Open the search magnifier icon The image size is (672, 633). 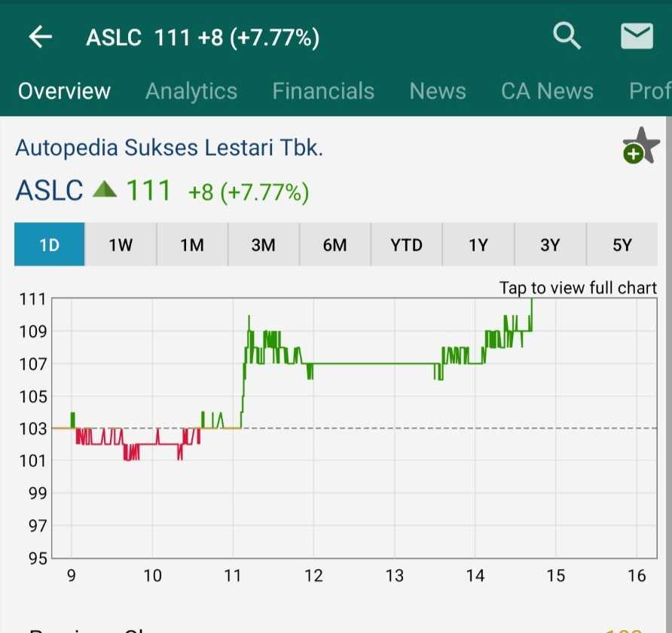567,35
